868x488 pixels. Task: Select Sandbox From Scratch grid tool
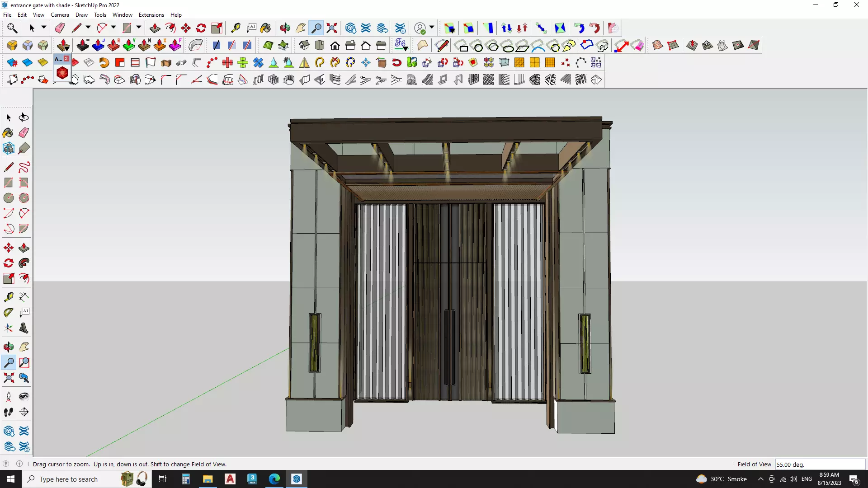click(x=673, y=45)
